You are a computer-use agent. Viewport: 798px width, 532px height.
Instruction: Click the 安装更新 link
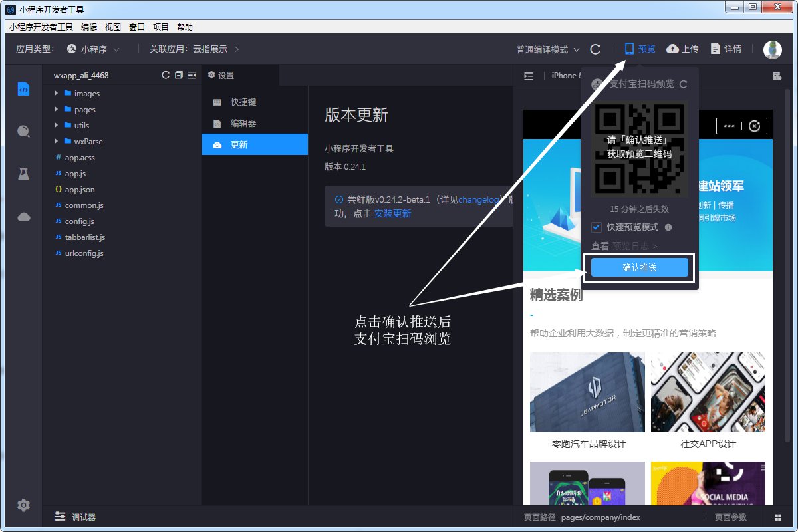(x=392, y=213)
